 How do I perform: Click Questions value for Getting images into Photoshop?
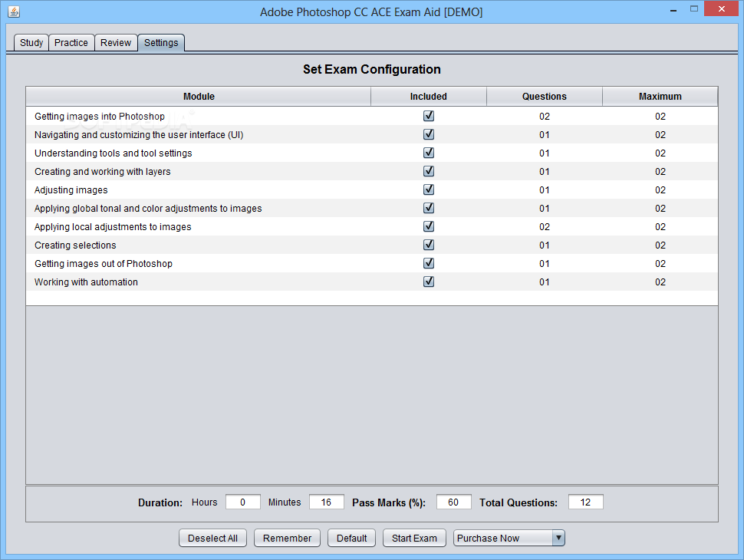[545, 117]
